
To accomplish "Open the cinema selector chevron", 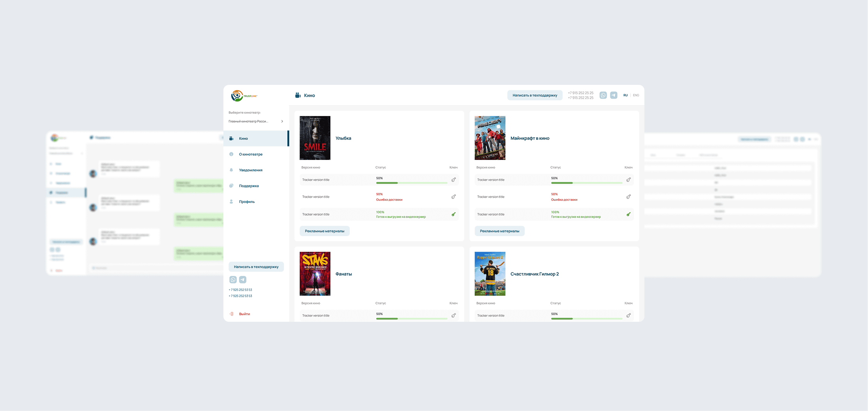I will pos(282,121).
